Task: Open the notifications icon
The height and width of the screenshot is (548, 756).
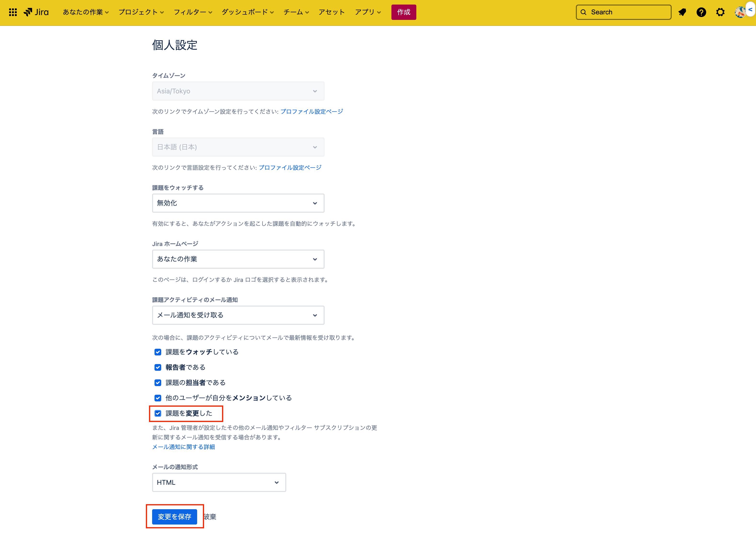Action: pos(682,12)
